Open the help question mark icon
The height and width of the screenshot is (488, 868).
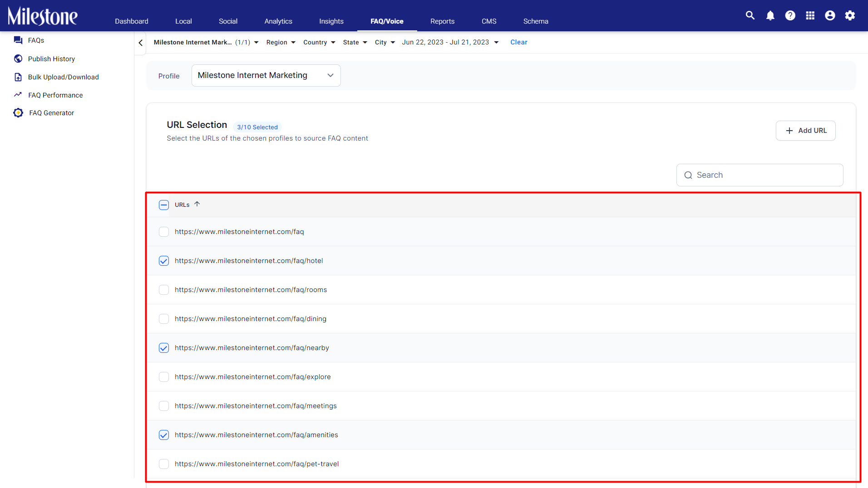point(790,16)
